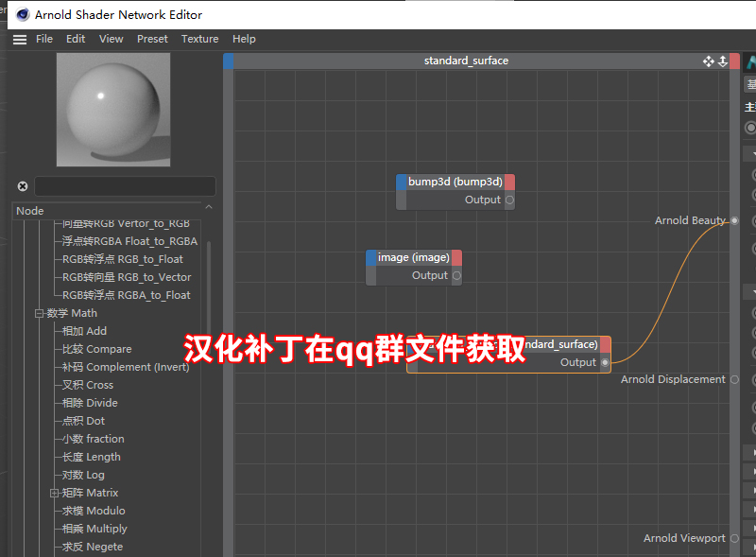
Task: Collapse the Node list panel arrow
Action: (209, 207)
